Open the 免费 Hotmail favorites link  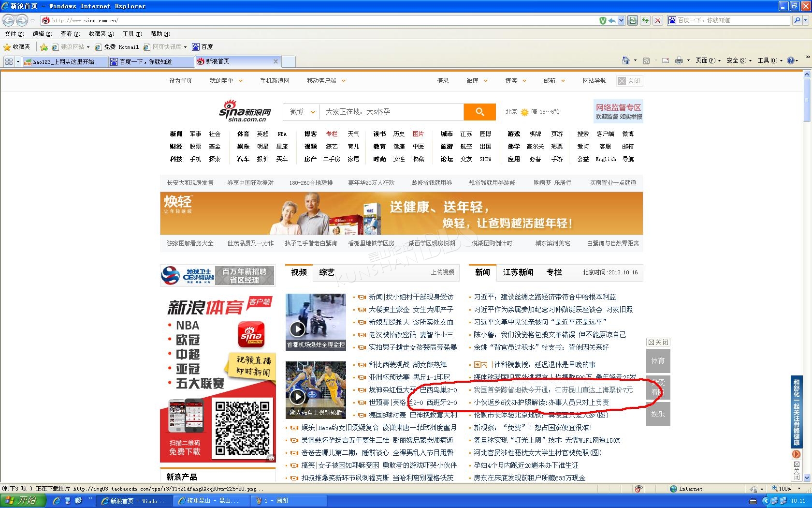tap(117, 47)
